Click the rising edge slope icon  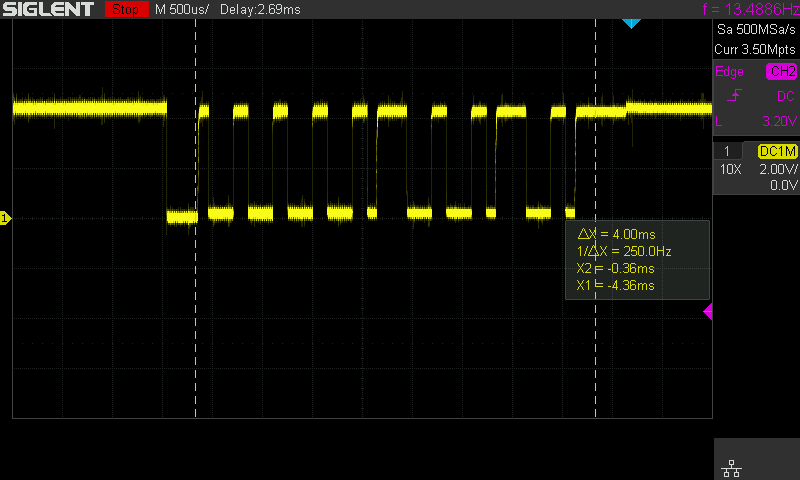(x=736, y=96)
